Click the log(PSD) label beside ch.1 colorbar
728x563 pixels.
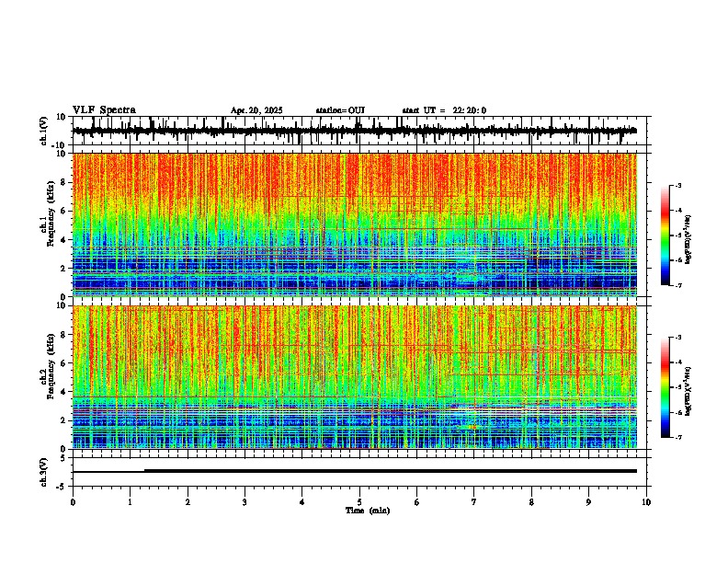click(x=688, y=239)
